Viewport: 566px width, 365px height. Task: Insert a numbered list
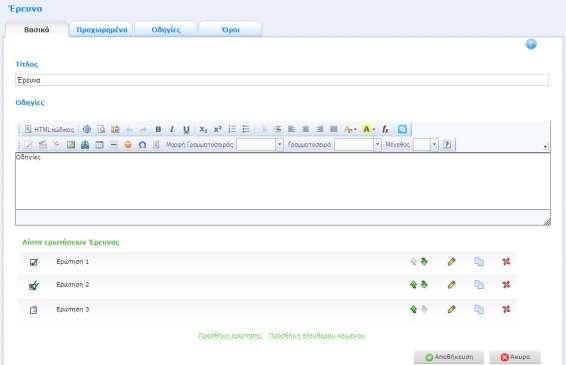[x=232, y=129]
